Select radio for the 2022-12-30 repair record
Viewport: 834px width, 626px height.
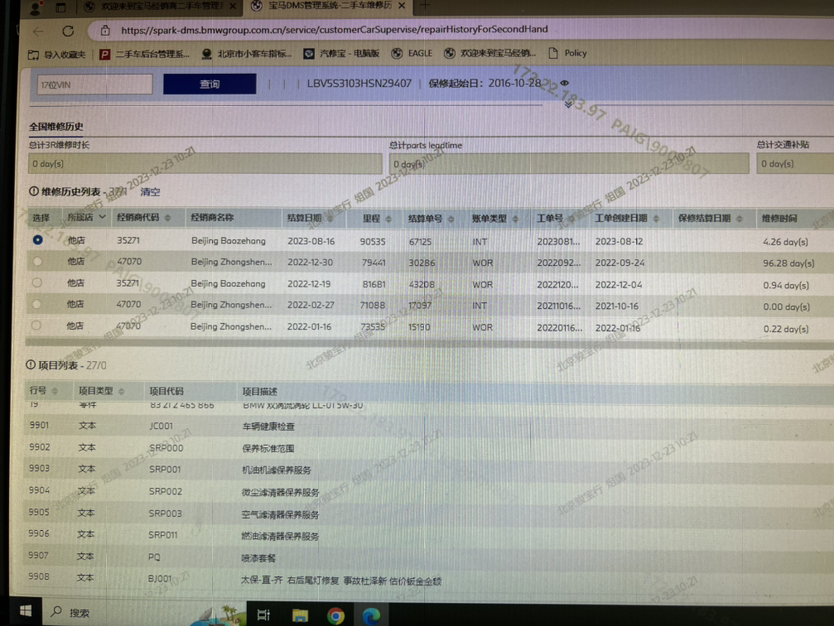tap(37, 261)
